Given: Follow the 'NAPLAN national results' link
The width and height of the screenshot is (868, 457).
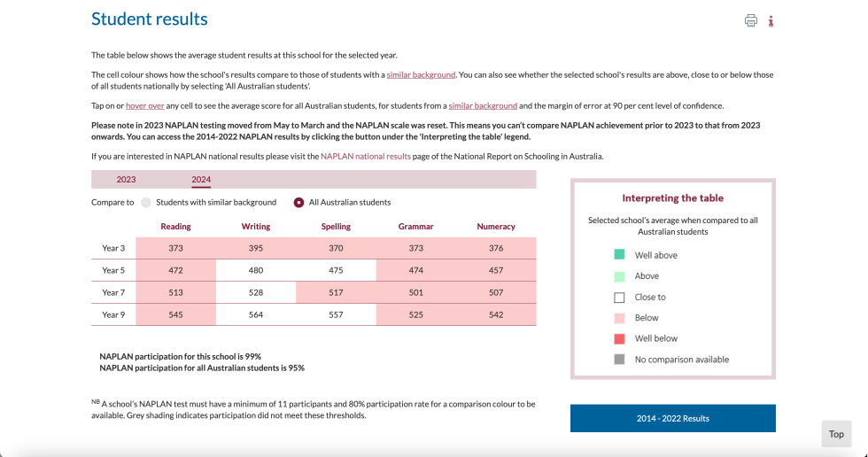Looking at the screenshot, I should pyautogui.click(x=366, y=156).
